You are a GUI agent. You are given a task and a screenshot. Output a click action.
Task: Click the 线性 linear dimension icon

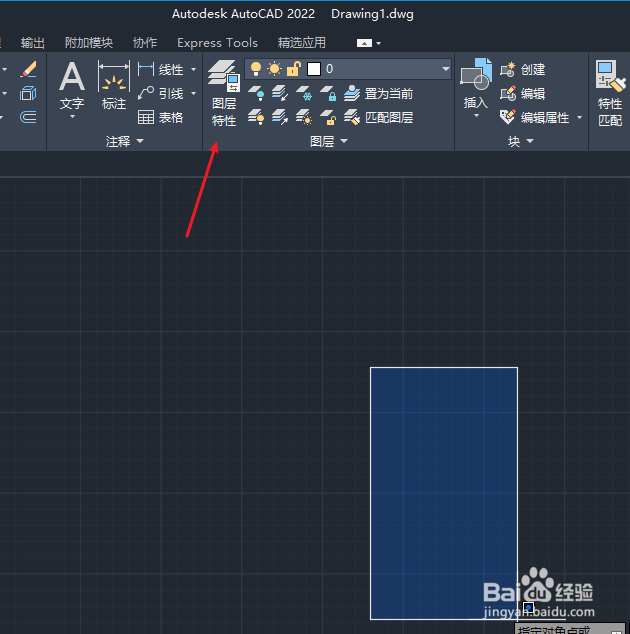[x=146, y=69]
